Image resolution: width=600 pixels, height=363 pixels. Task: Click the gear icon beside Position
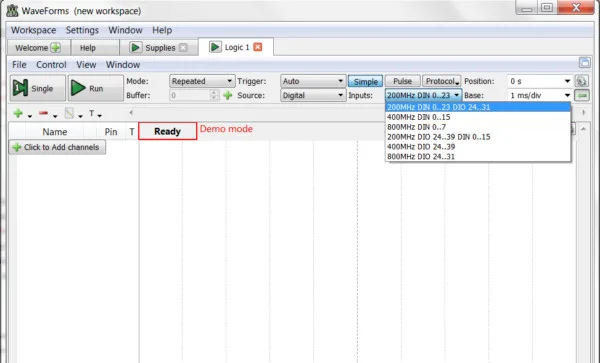pyautogui.click(x=582, y=81)
